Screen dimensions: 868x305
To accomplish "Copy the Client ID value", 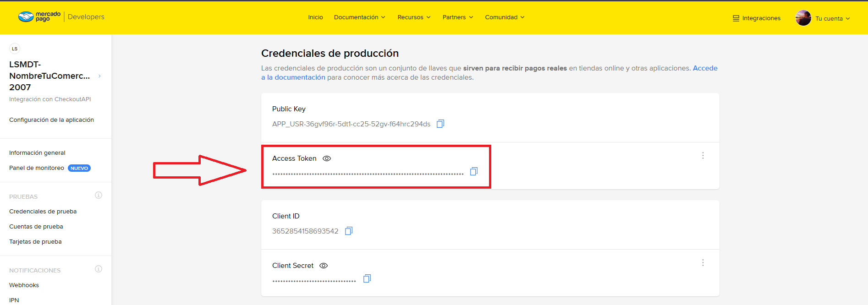I will (349, 231).
